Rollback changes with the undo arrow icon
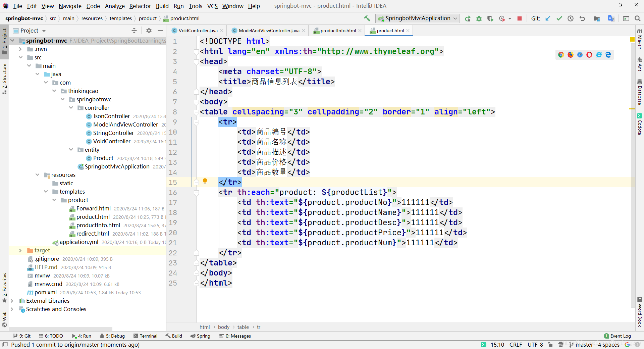The height and width of the screenshot is (349, 644). (582, 18)
